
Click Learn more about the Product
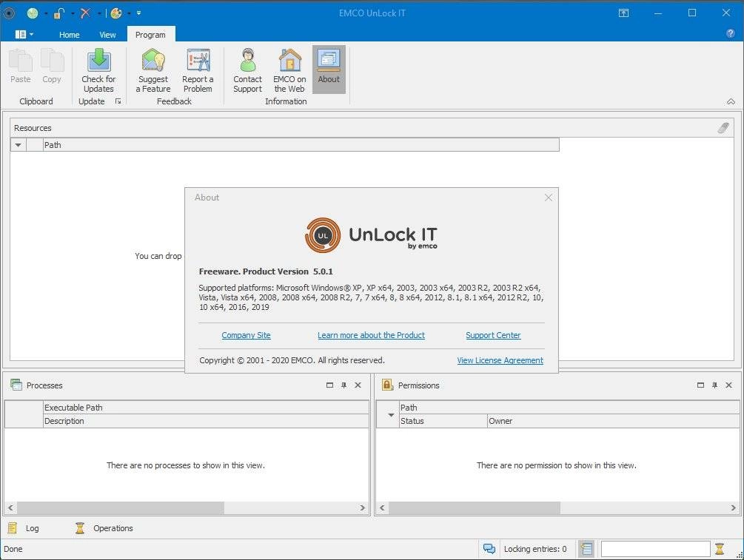[371, 335]
